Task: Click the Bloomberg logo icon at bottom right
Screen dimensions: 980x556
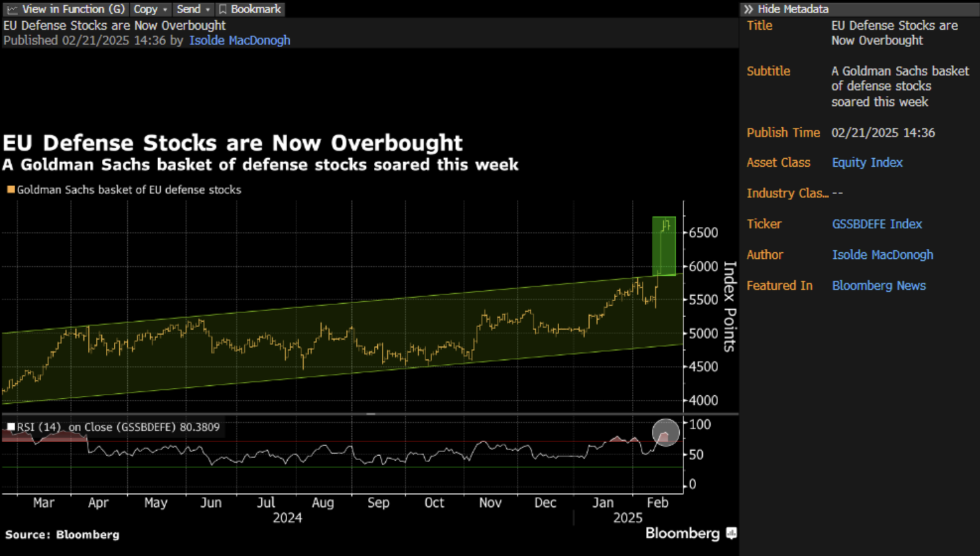Action: [731, 533]
